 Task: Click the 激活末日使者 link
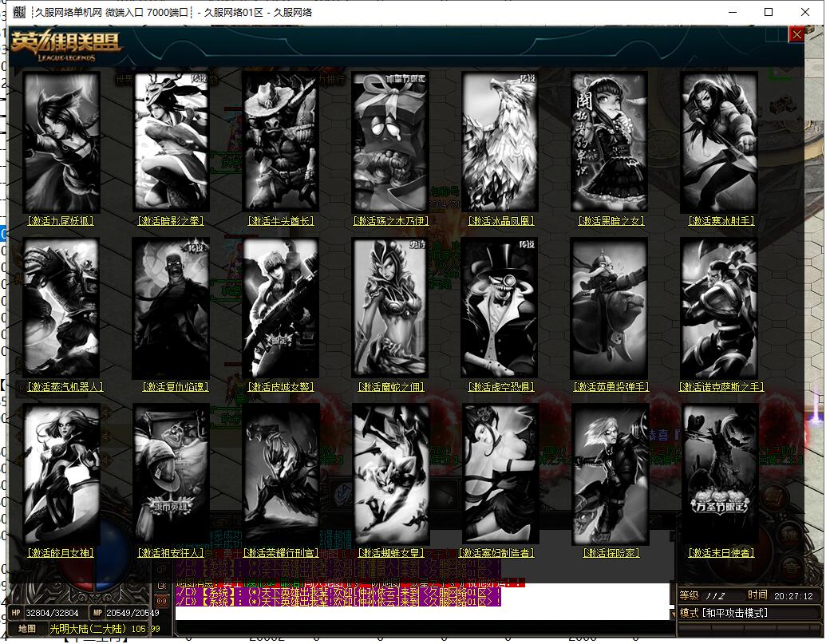pyautogui.click(x=721, y=553)
